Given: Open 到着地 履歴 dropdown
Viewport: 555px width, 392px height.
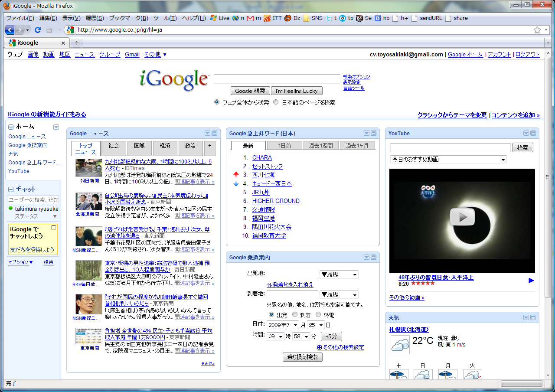Looking at the screenshot, I should [x=339, y=294].
